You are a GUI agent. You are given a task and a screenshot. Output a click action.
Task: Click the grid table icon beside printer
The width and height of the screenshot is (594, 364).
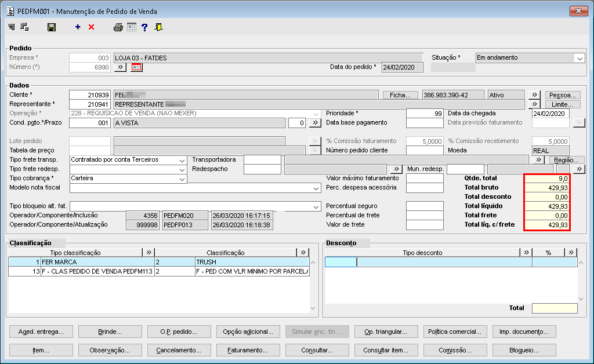tap(132, 27)
